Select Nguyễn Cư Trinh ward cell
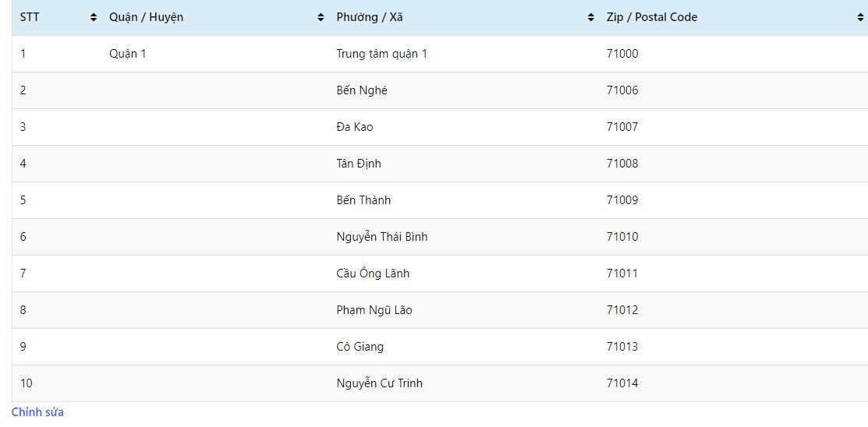The width and height of the screenshot is (868, 427). click(x=380, y=383)
